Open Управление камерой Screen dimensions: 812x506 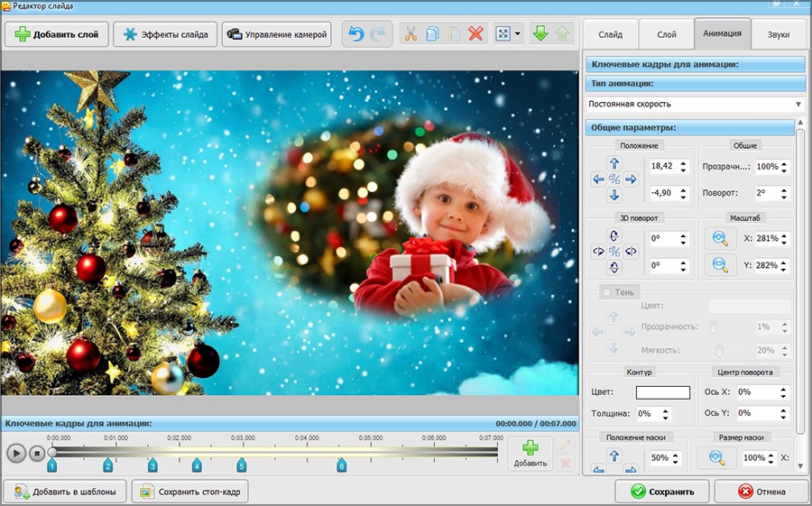[x=277, y=34]
